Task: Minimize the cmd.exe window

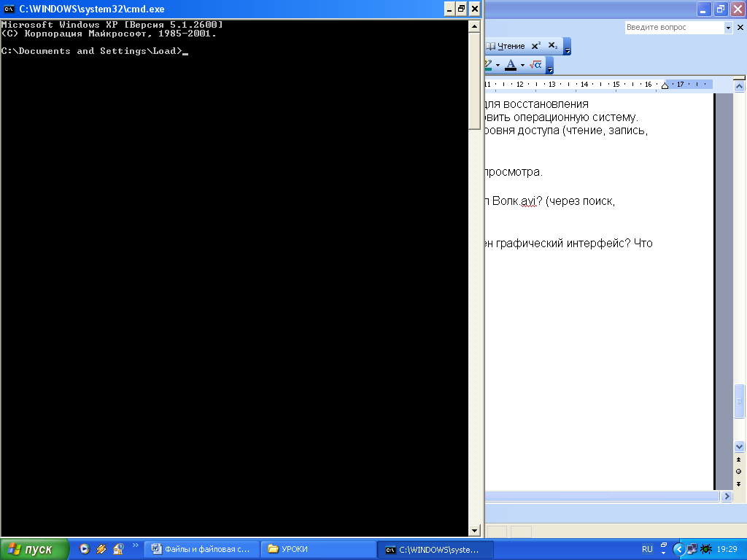Action: pyautogui.click(x=449, y=9)
